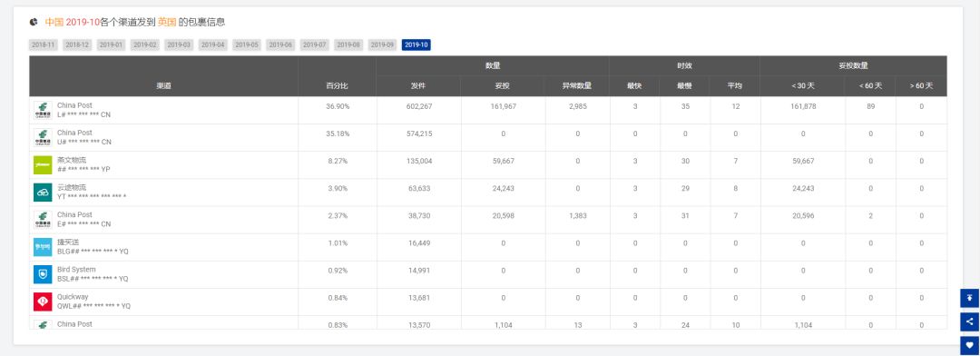Click the 渠道 column header
This screenshot has width=980, height=356.
coord(163,85)
